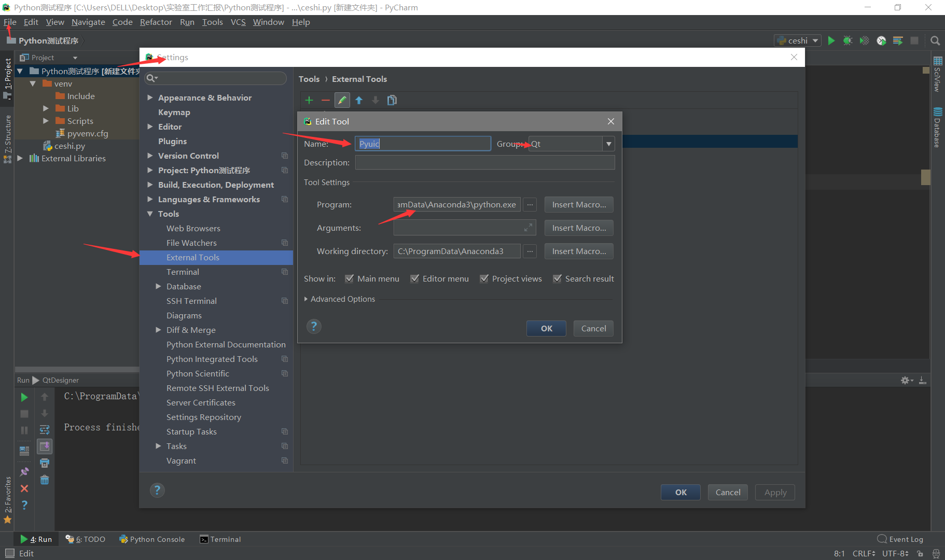945x560 pixels.
Task: Click Cancel in Settings dialog
Action: coord(728,492)
